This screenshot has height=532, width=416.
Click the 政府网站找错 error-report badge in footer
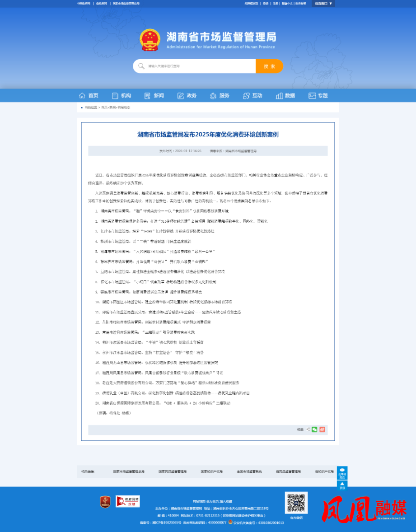tap(128, 501)
